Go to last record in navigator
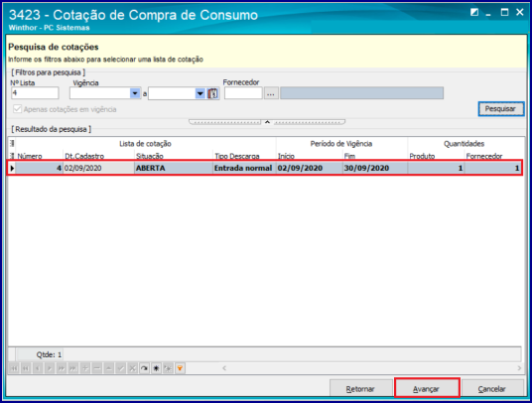This screenshot has width=532, height=403. pos(73,368)
